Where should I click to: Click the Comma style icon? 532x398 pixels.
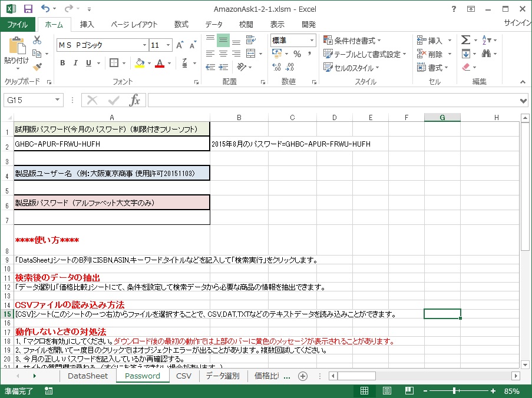click(309, 54)
